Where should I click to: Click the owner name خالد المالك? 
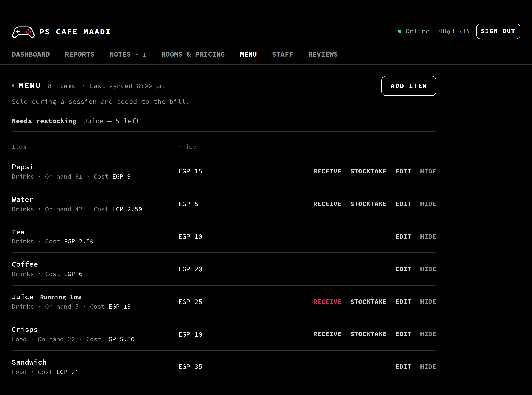coord(453,31)
